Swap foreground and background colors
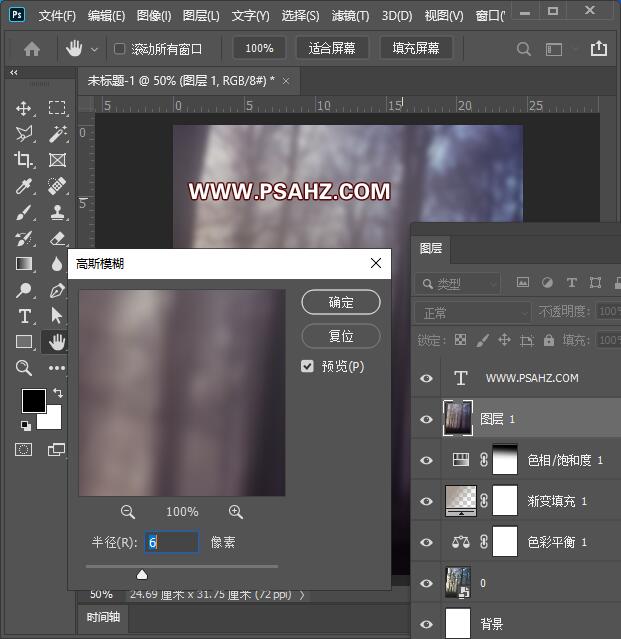Viewport: 621px width, 639px height. click(58, 392)
